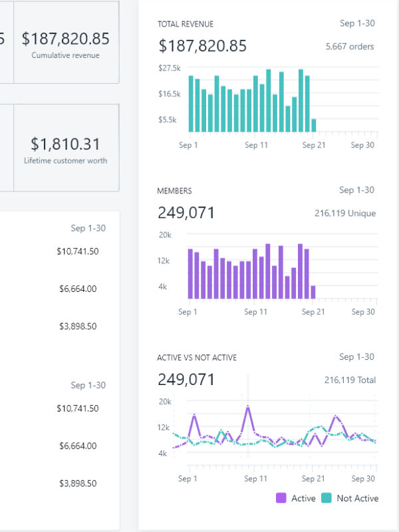Screen dimensions: 399x532
Task: Open the Sep 1-30 range on Active vs Not Active
Action: pos(356,356)
